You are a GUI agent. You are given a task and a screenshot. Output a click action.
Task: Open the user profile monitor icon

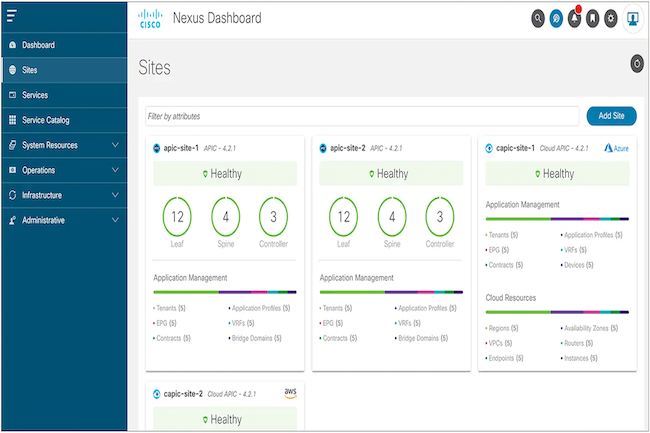tap(633, 19)
